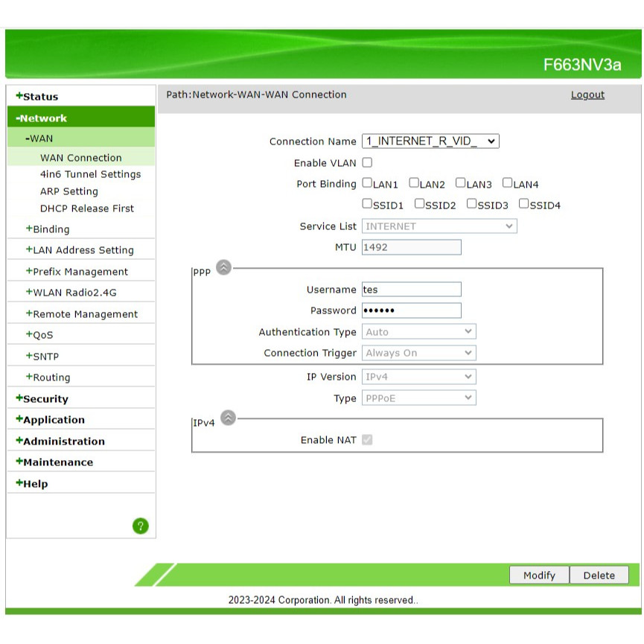This screenshot has height=644, width=644.
Task: Click the Modify button
Action: coord(539,575)
